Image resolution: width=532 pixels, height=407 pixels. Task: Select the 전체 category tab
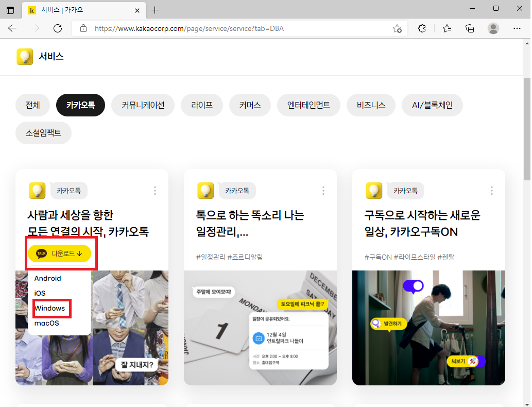(32, 105)
